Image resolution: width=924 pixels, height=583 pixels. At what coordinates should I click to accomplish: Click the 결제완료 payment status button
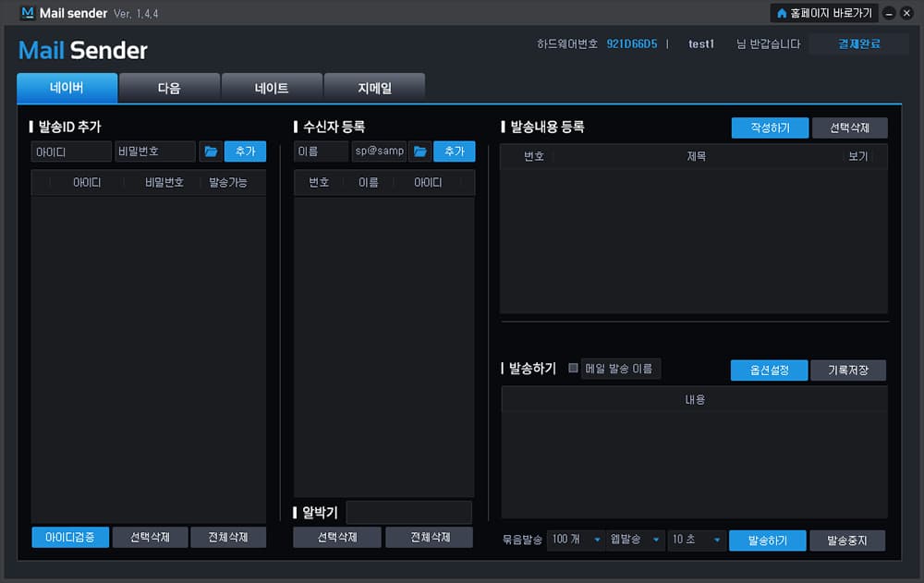click(x=859, y=43)
